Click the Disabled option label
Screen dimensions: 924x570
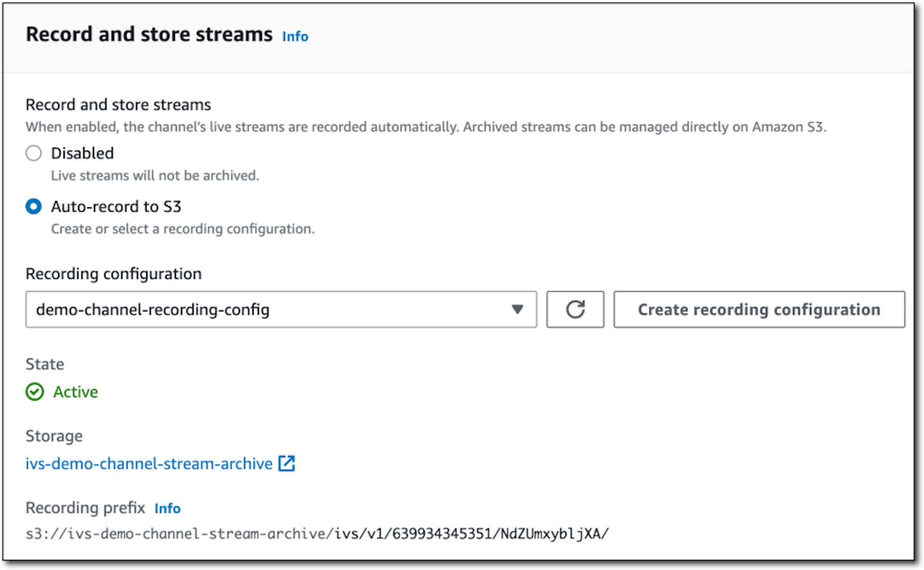click(x=82, y=153)
